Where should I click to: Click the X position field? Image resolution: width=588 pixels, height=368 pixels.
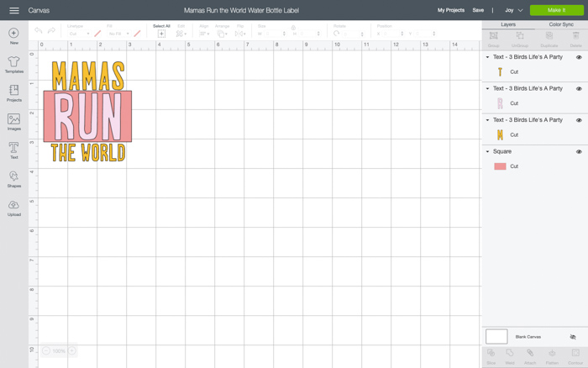pos(393,34)
